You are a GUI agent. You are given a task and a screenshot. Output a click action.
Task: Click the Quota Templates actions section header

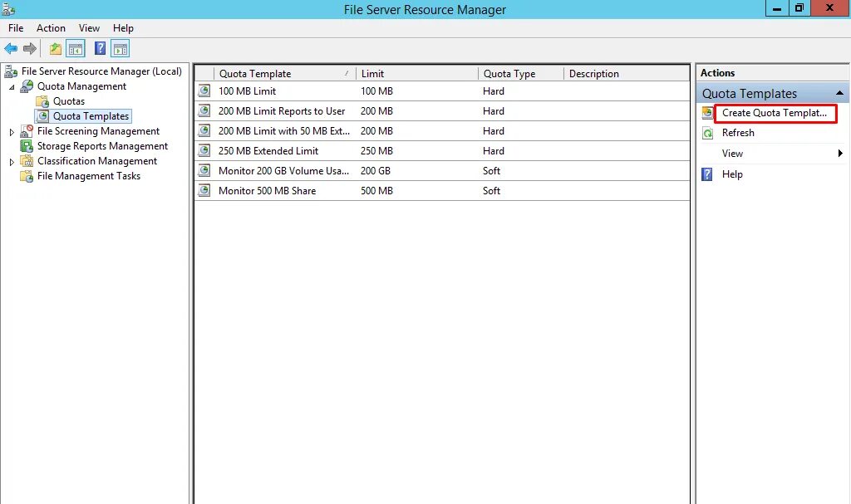tap(772, 93)
